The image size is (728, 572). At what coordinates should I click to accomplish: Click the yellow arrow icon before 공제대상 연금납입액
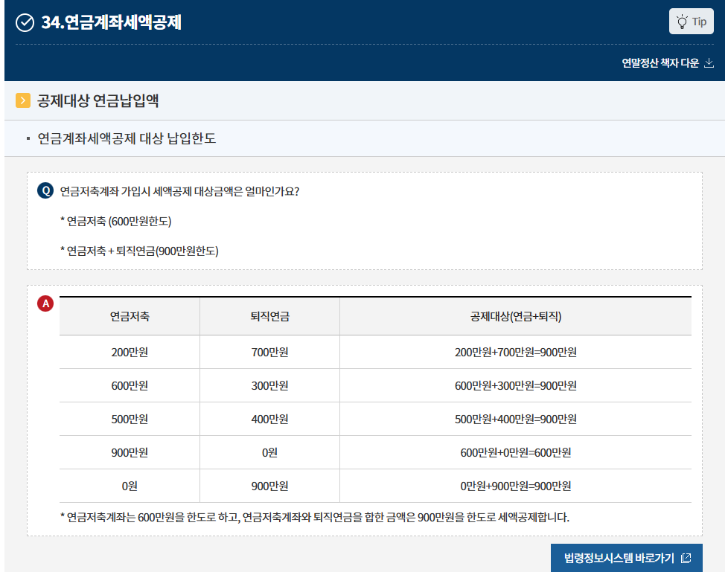(23, 99)
